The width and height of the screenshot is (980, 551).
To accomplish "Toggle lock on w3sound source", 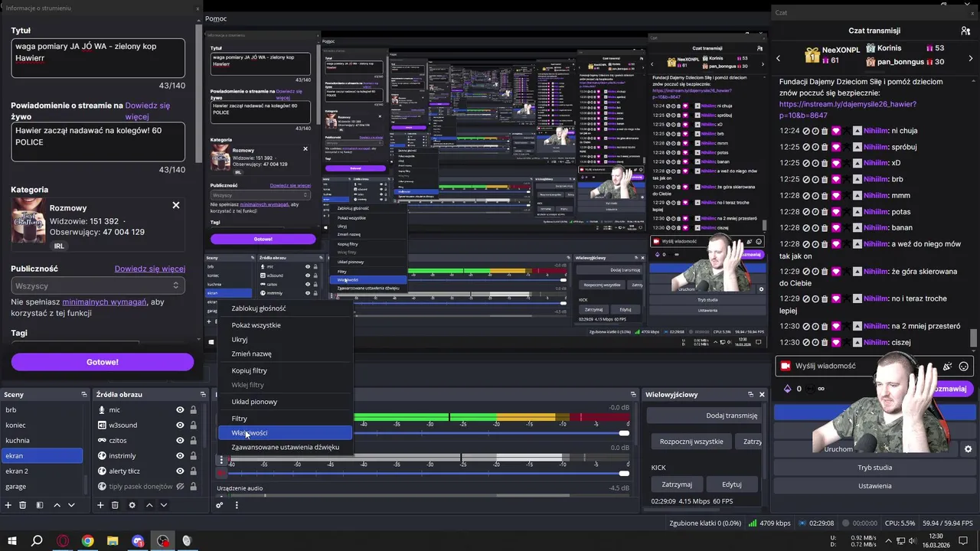I will 193,425.
